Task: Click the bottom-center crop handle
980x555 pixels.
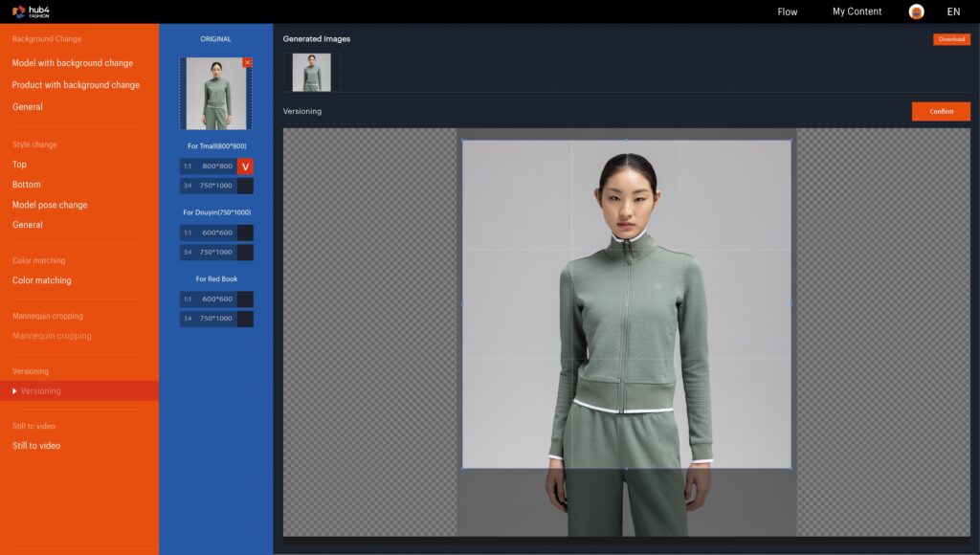Action: pyautogui.click(x=627, y=468)
